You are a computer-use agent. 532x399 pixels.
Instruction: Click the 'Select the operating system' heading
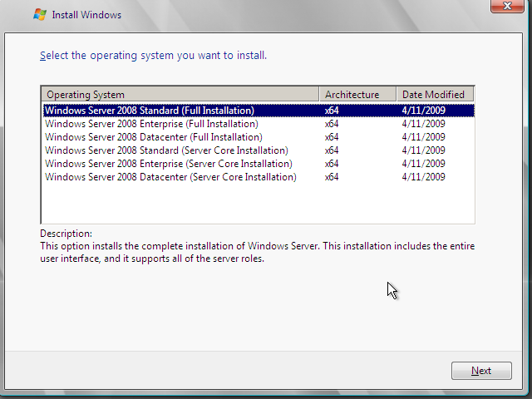tap(153, 56)
